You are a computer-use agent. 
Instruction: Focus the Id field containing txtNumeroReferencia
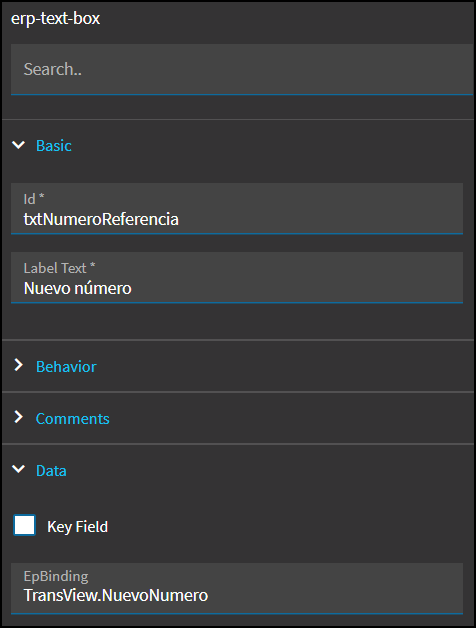click(237, 209)
